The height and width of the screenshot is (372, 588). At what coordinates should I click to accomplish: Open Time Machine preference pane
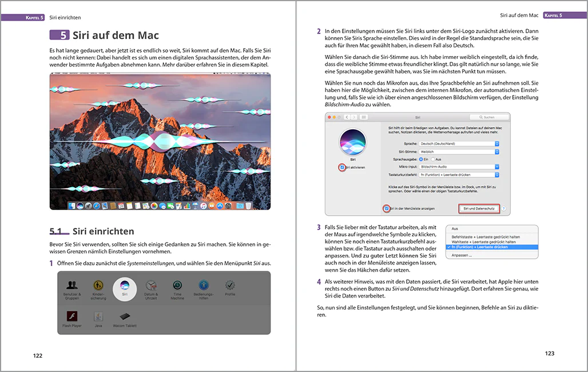tap(177, 290)
